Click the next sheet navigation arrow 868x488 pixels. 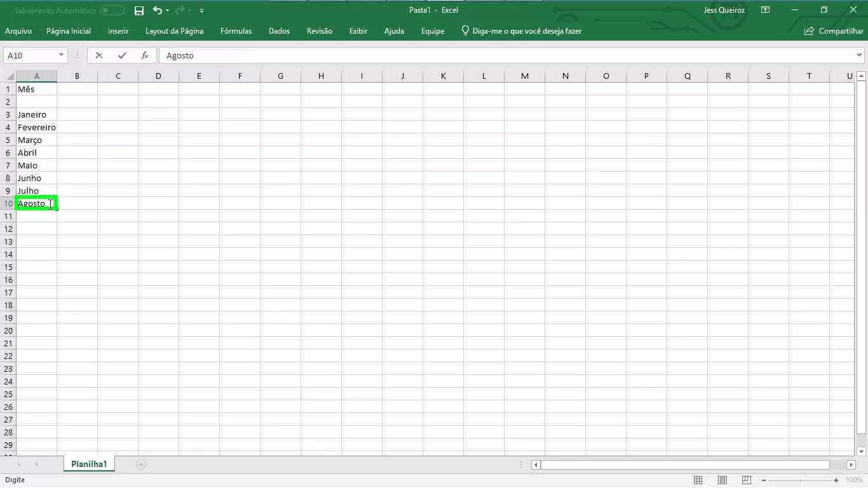pyautogui.click(x=36, y=464)
